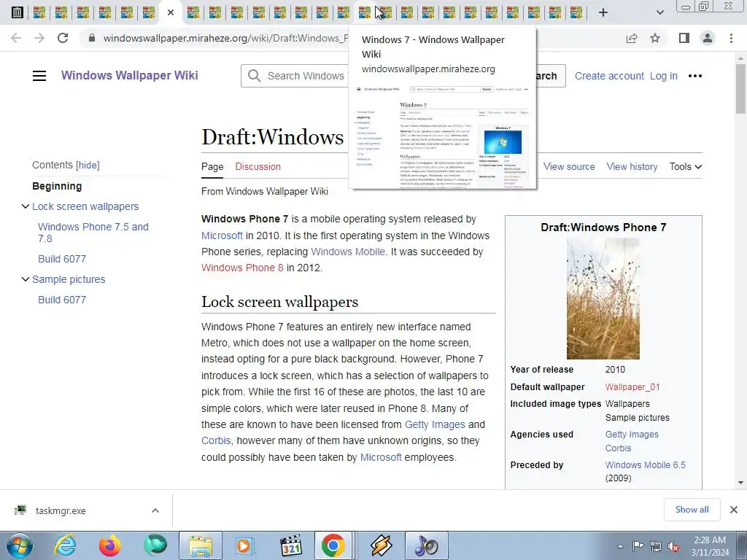Open the Windows Start menu
Viewport: 747px width, 560px height.
click(20, 545)
